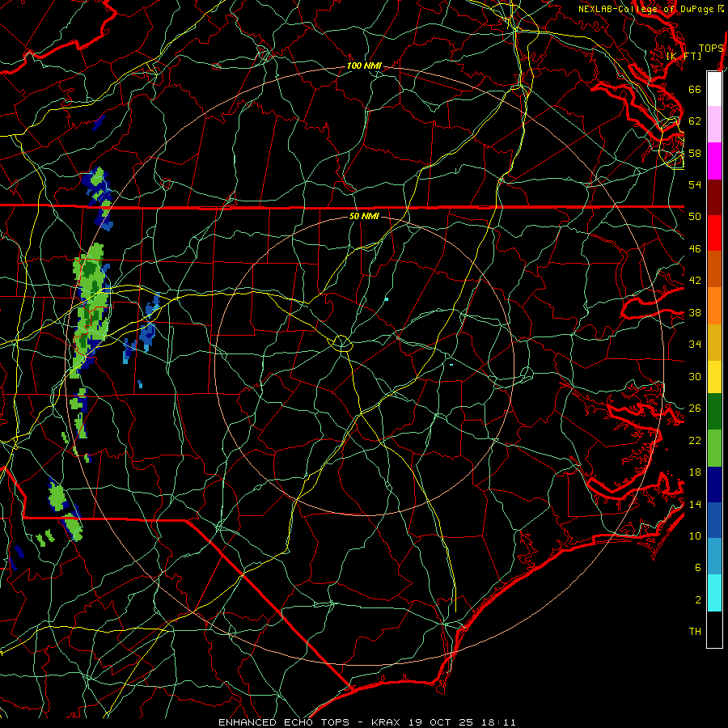
Task: Click the "50 NMI" range ring label
Action: [364, 216]
